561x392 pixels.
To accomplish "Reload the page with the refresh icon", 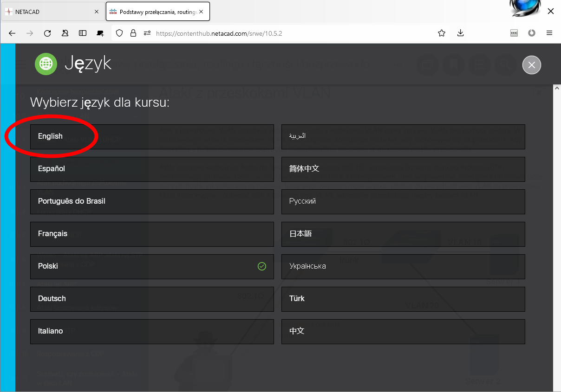I will tap(47, 33).
